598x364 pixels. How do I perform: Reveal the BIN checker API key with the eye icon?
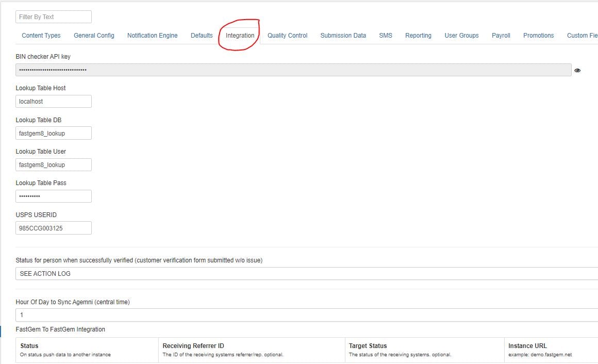click(577, 70)
